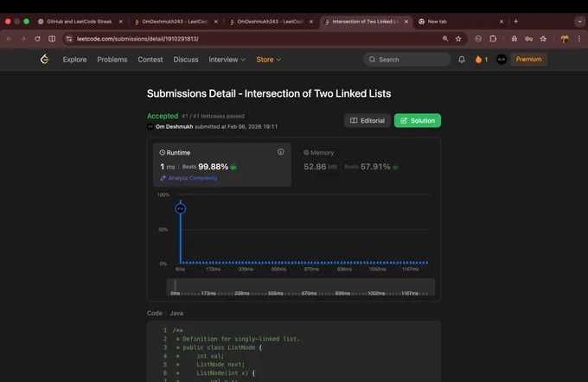
Task: Go to Problems page
Action: tap(112, 60)
